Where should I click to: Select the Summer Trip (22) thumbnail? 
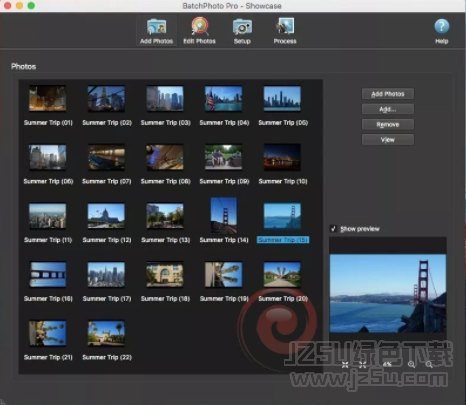[x=106, y=333]
